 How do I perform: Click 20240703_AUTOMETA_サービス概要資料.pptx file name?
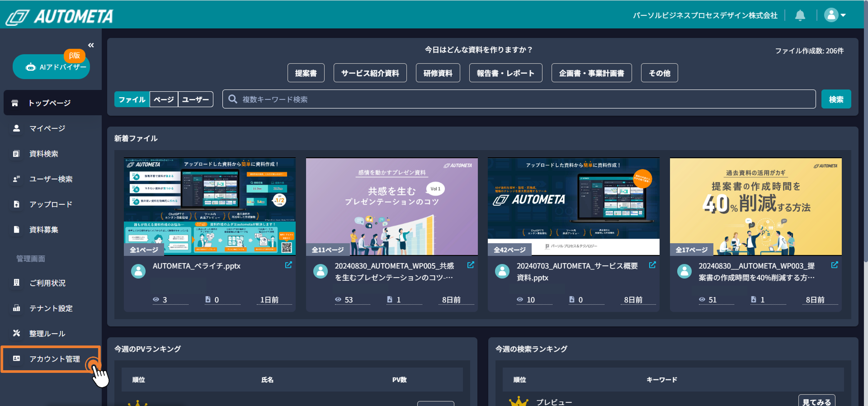point(577,272)
